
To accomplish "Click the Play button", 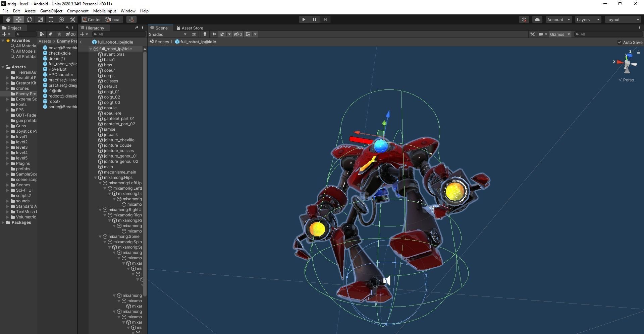I will point(304,19).
